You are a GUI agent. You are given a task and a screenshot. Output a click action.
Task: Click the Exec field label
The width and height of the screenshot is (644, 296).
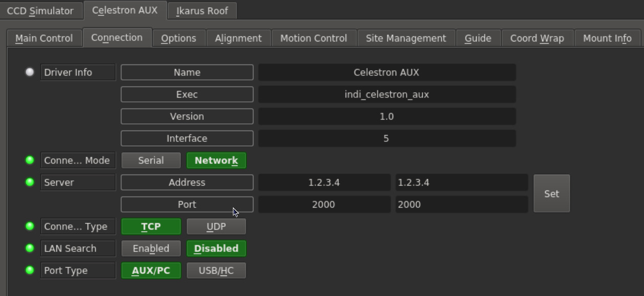[187, 94]
